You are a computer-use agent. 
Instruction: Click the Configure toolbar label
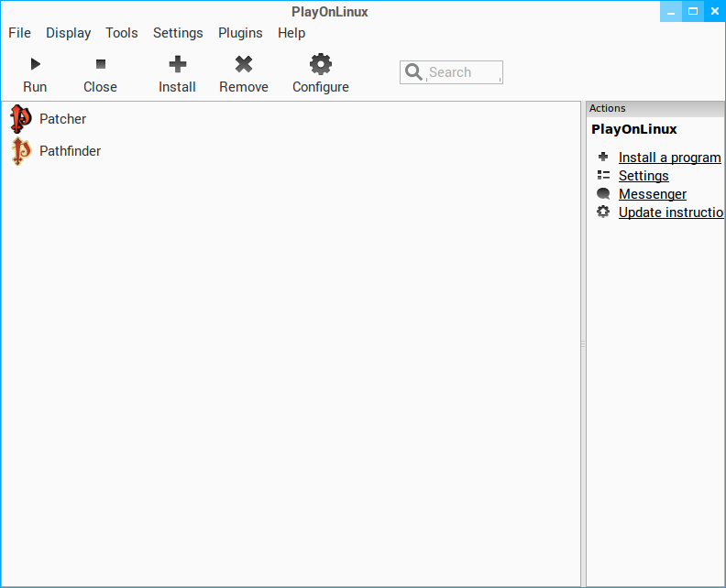click(321, 87)
